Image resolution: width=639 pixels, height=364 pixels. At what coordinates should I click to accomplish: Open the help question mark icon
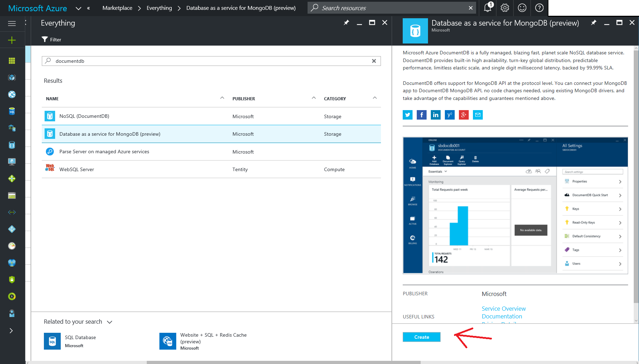click(x=539, y=8)
